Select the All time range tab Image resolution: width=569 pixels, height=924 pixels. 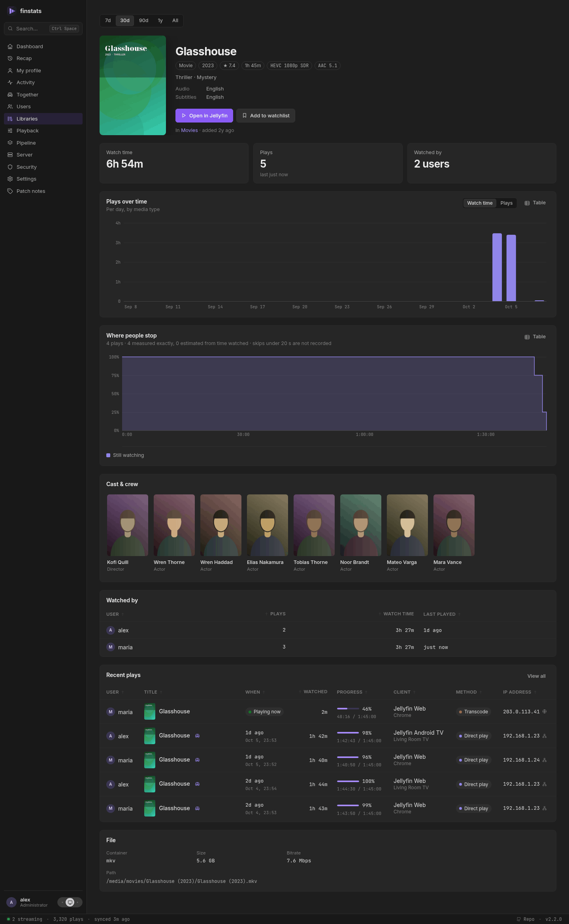(175, 21)
